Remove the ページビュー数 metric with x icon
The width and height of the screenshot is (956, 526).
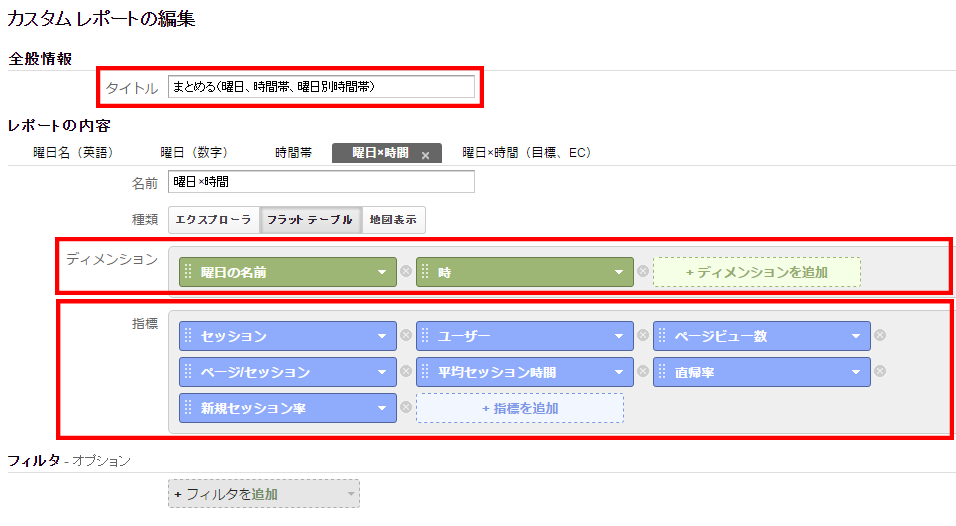[879, 336]
